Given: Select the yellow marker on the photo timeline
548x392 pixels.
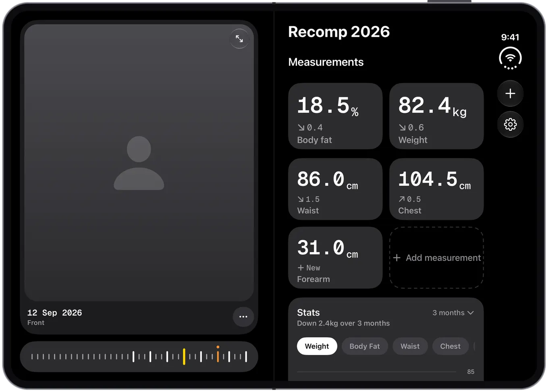Looking at the screenshot, I should [184, 357].
